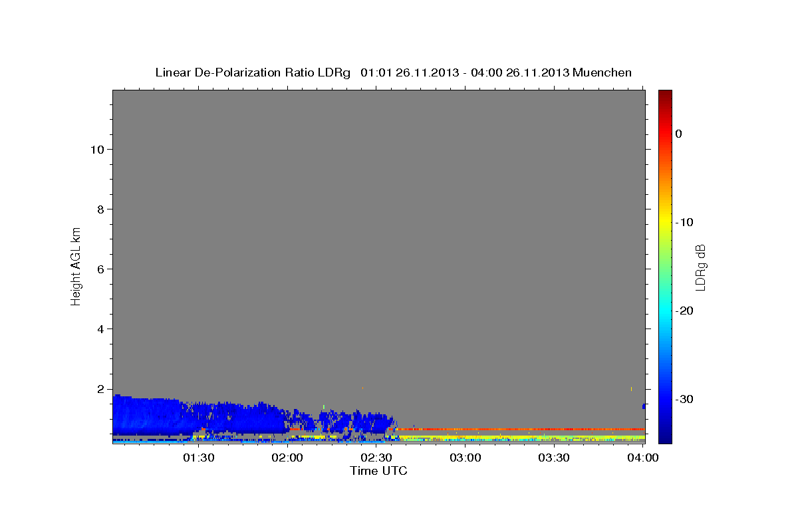Click the 'Time UTC' axis label
Screen dimensions: 798x532
(378, 471)
